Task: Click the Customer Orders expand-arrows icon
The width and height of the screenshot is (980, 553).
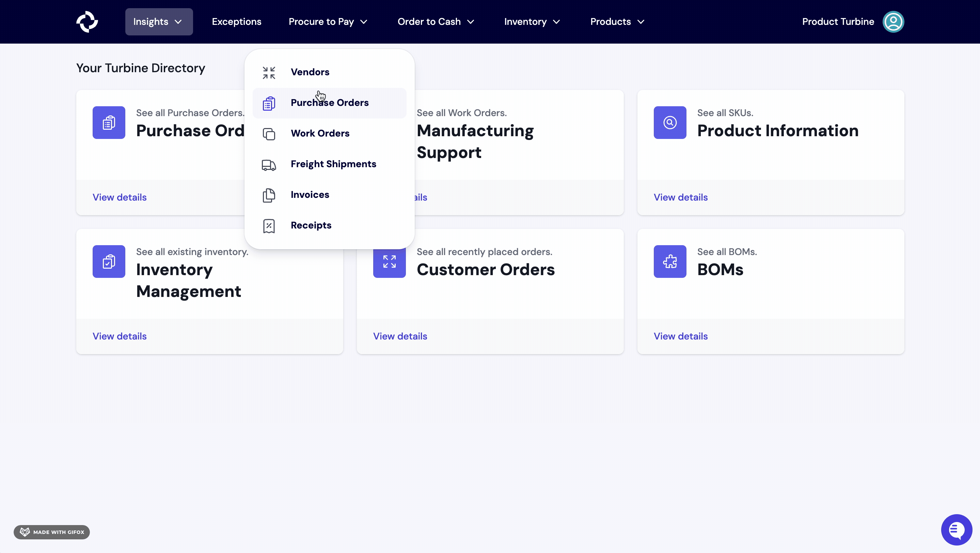Action: tap(389, 262)
